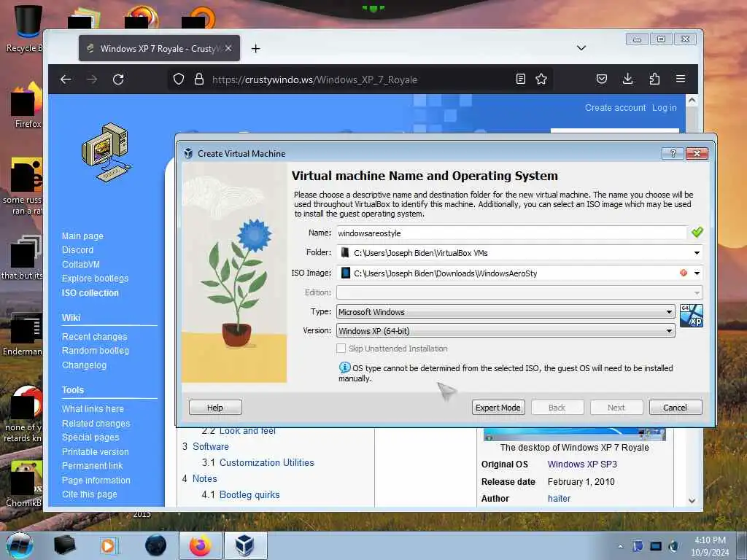This screenshot has height=560, width=747.
Task: Click the Firefox back arrow
Action: click(66, 79)
